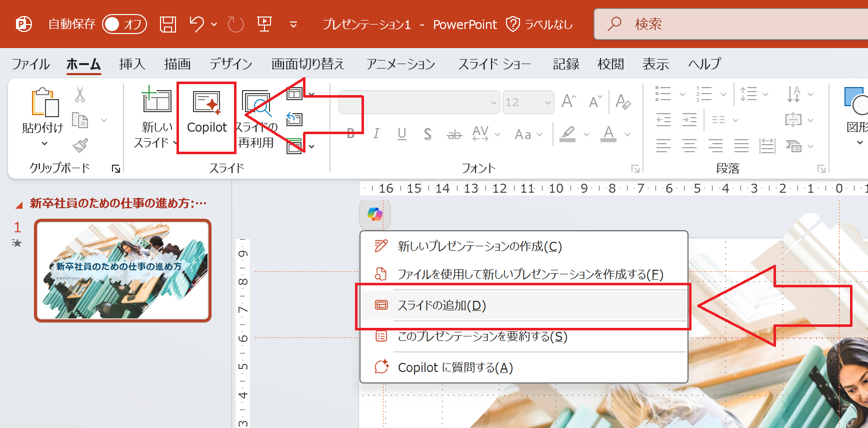Toggle Center alignment
868x428 pixels.
pos(689,146)
